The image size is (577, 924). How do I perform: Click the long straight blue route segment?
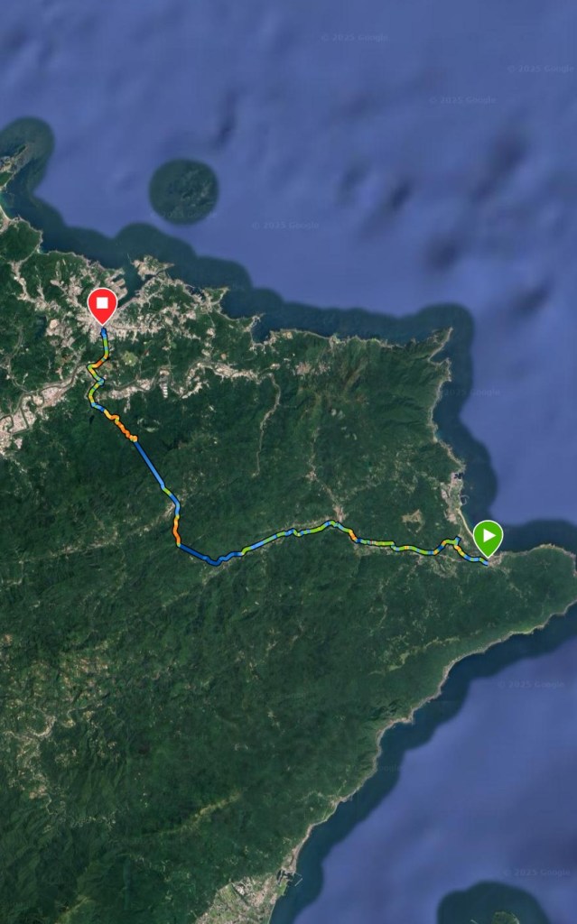point(150,465)
